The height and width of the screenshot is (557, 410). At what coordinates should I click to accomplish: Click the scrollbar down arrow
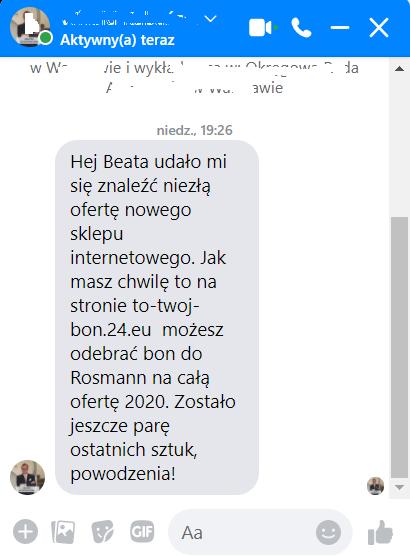pos(399,487)
